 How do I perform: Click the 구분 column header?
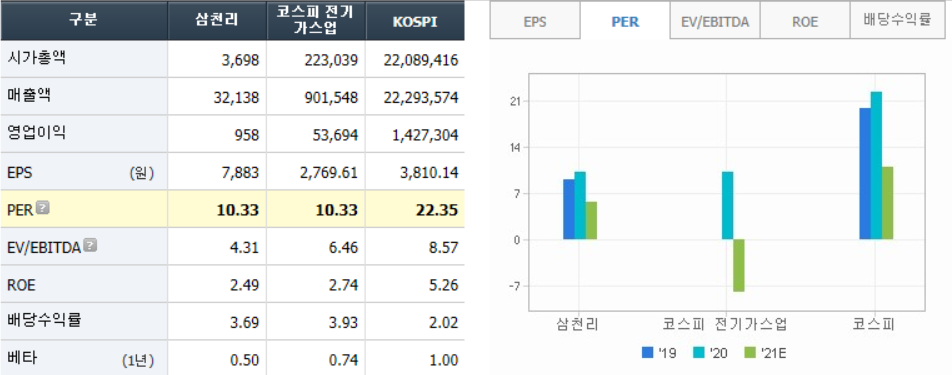pos(83,21)
